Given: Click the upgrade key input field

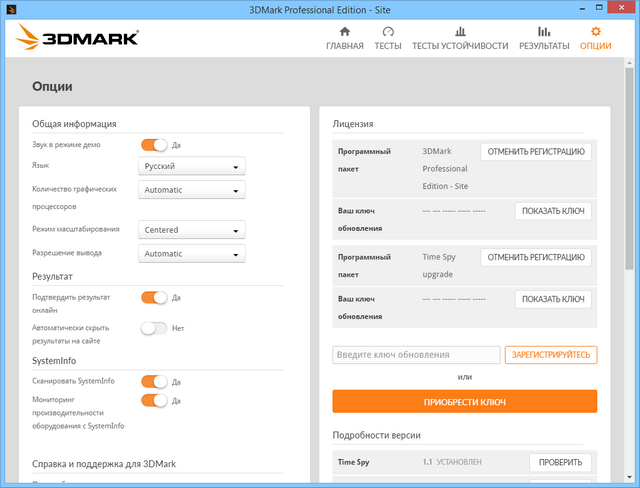Looking at the screenshot, I should tap(416, 355).
